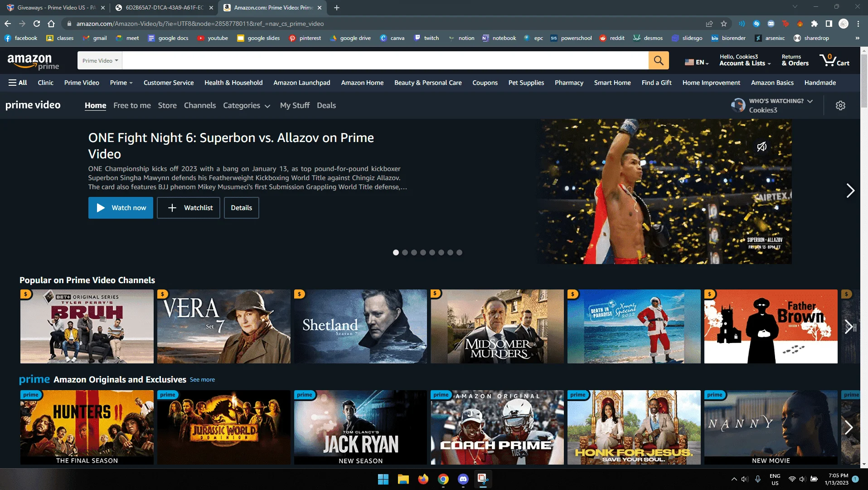Select the second carousel dot
The image size is (868, 490).
point(405,253)
